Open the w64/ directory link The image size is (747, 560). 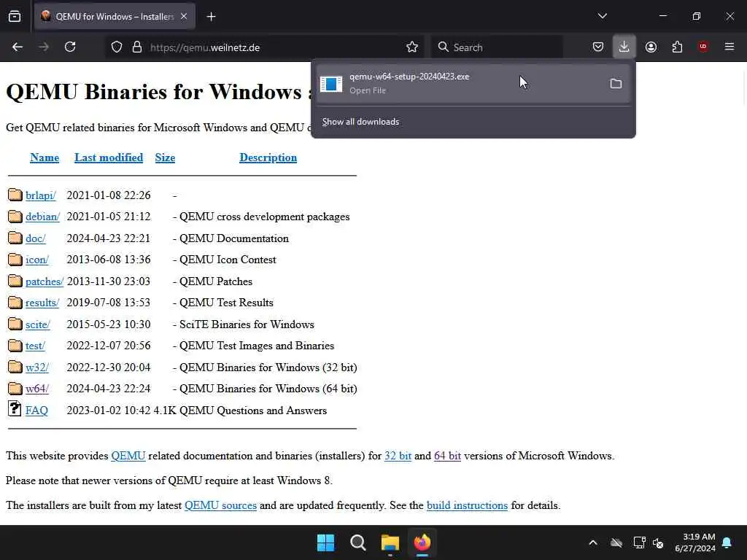tap(37, 389)
